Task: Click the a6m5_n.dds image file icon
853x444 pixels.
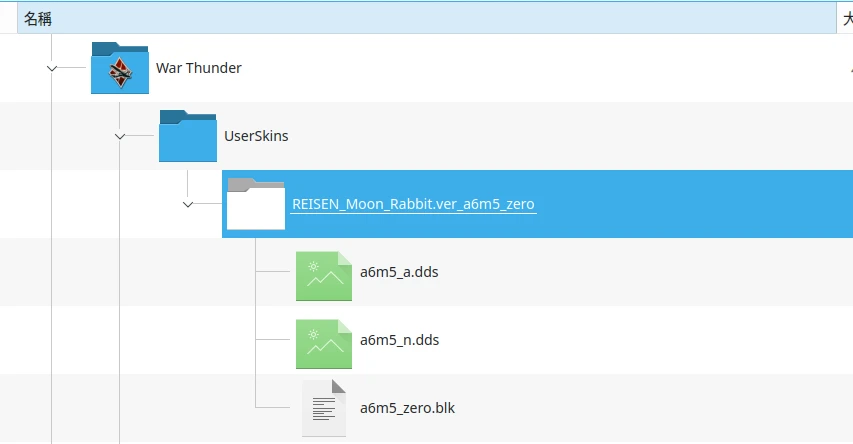Action: pos(324,344)
